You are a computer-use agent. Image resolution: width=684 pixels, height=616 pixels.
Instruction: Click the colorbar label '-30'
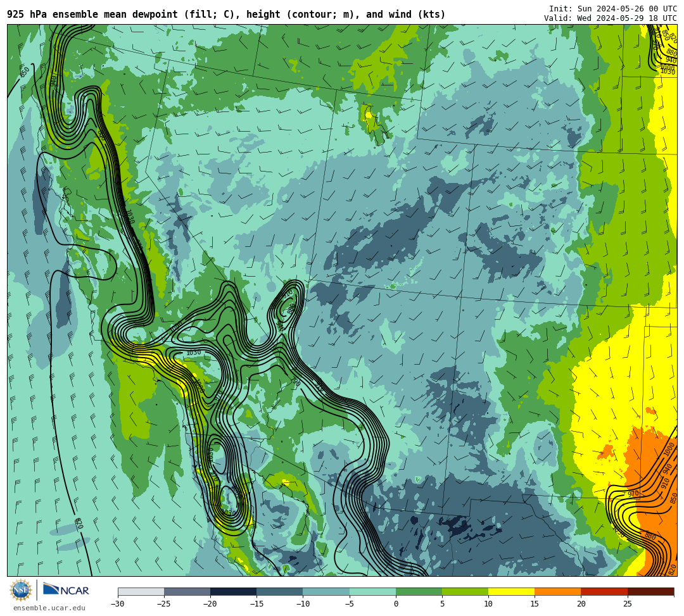click(118, 604)
